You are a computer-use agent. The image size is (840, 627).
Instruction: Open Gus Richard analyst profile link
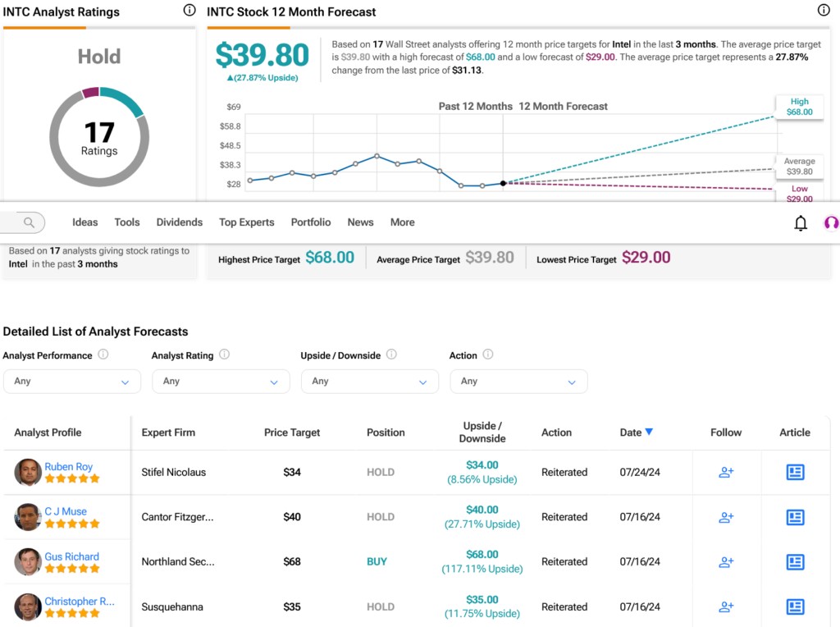coord(71,556)
